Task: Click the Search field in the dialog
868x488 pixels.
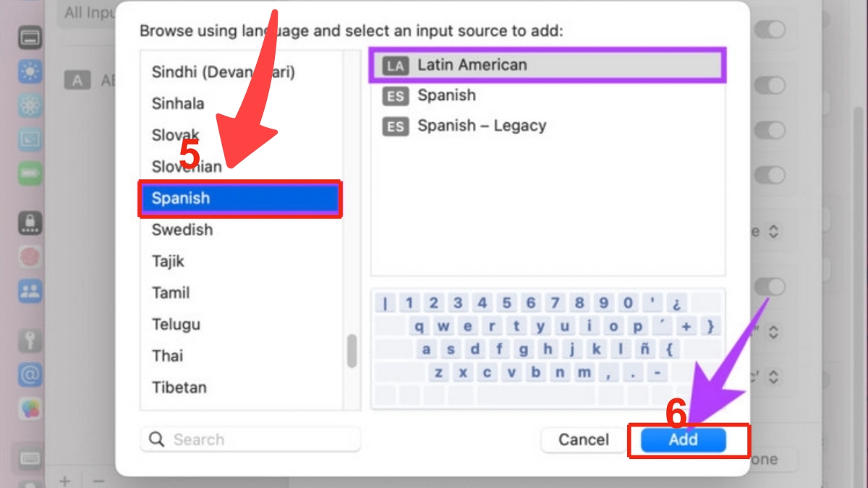Action: click(250, 440)
